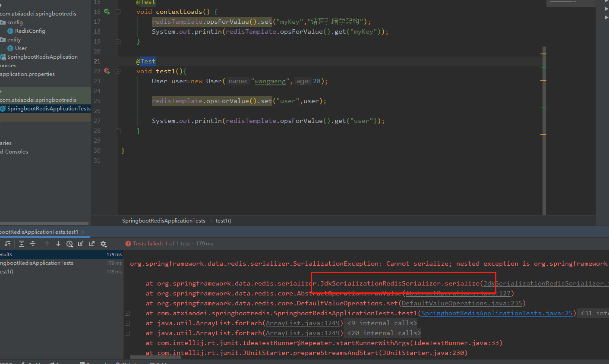Viewport: 609px width, 364px height.
Task: Click the contextLoads method name
Action: [179, 12]
